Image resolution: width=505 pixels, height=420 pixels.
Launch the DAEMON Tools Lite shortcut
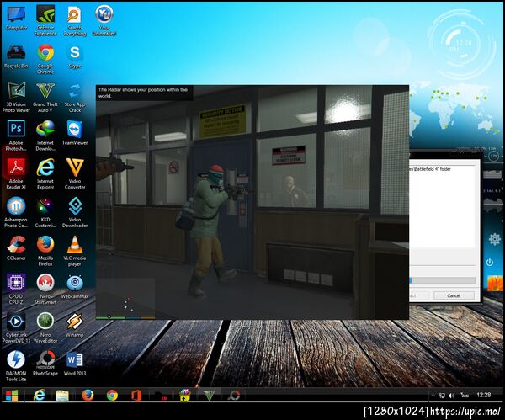(16, 365)
